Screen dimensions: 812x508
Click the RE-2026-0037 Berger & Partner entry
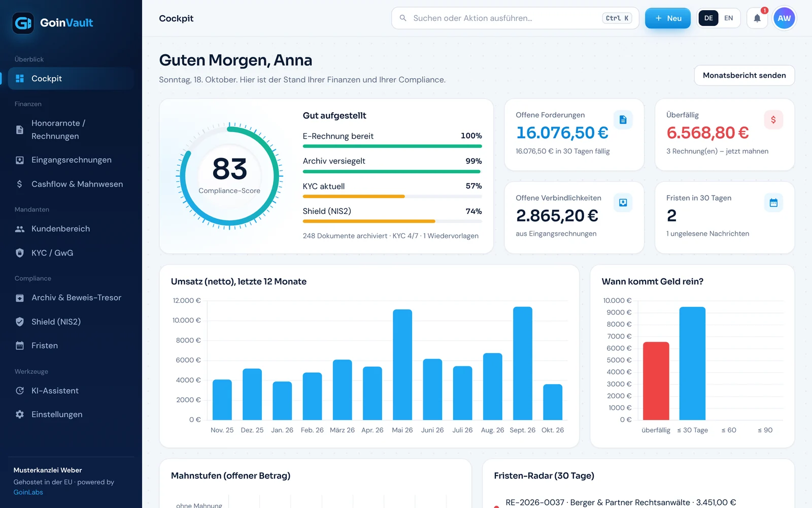click(x=621, y=502)
